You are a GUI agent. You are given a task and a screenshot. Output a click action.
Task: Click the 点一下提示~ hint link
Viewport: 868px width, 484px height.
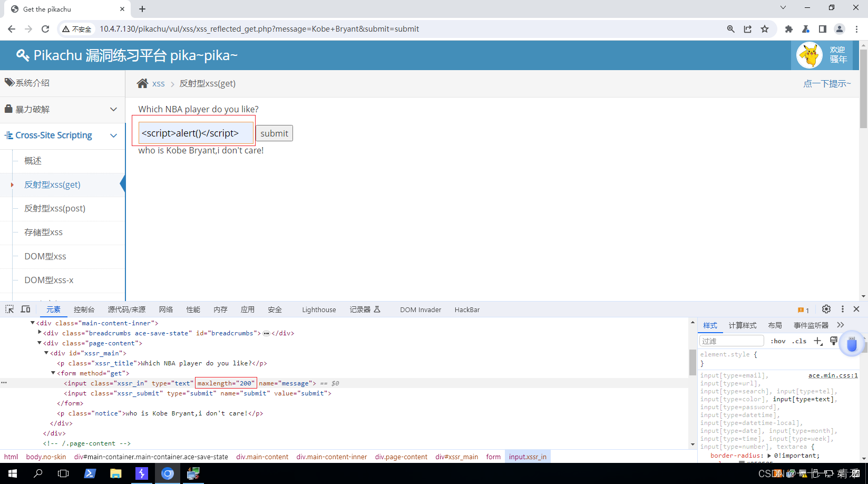827,83
